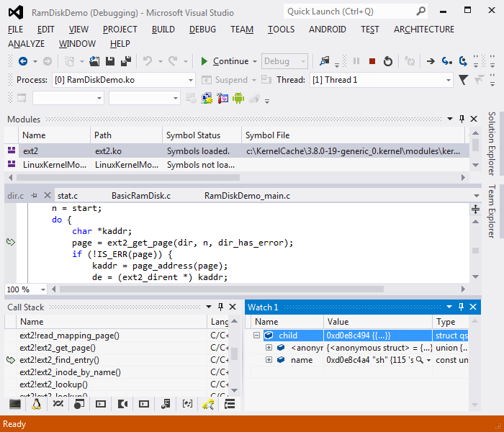
Task: Click the Call Stack vertical scrollbar thumb
Action: tap(234, 354)
